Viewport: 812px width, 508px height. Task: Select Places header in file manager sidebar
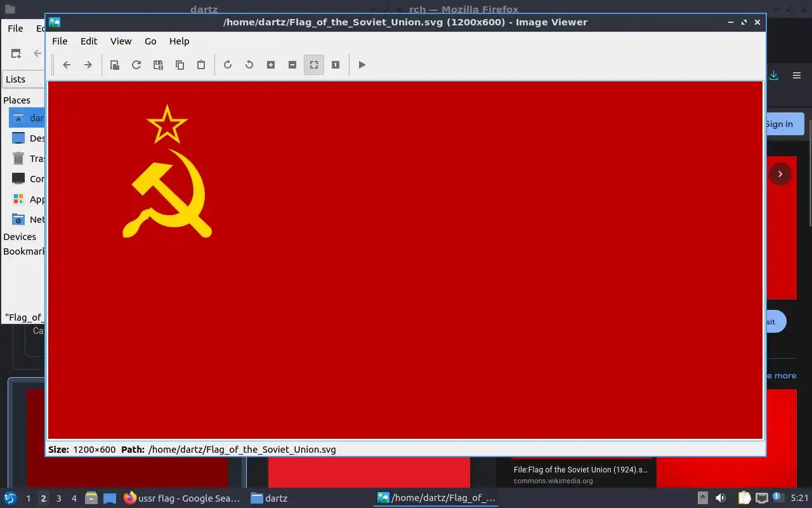17,100
